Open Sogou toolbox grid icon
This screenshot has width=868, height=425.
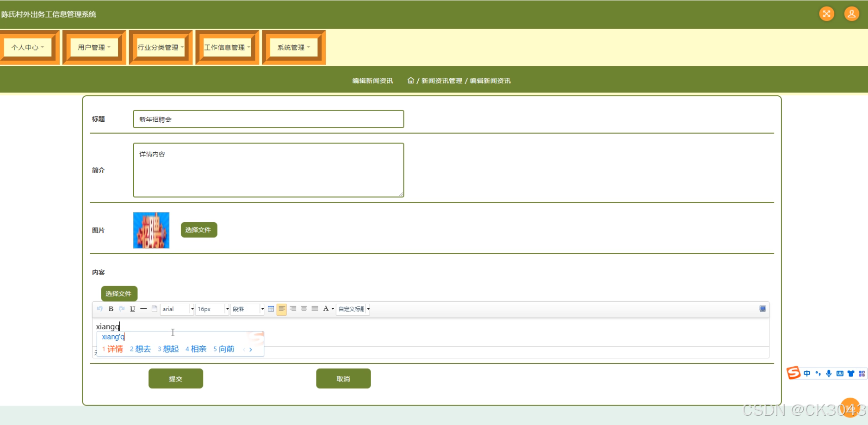862,374
